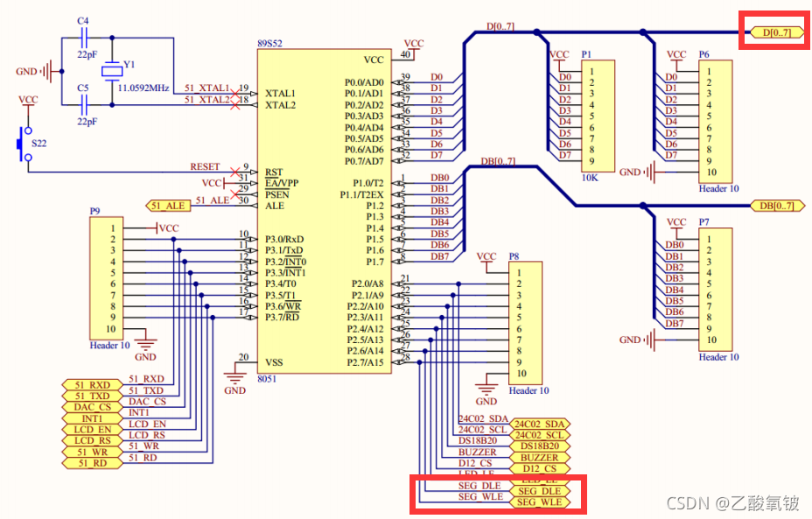Image resolution: width=812 pixels, height=519 pixels.
Task: Click the Y1 crystal oscillator symbol
Action: click(112, 71)
